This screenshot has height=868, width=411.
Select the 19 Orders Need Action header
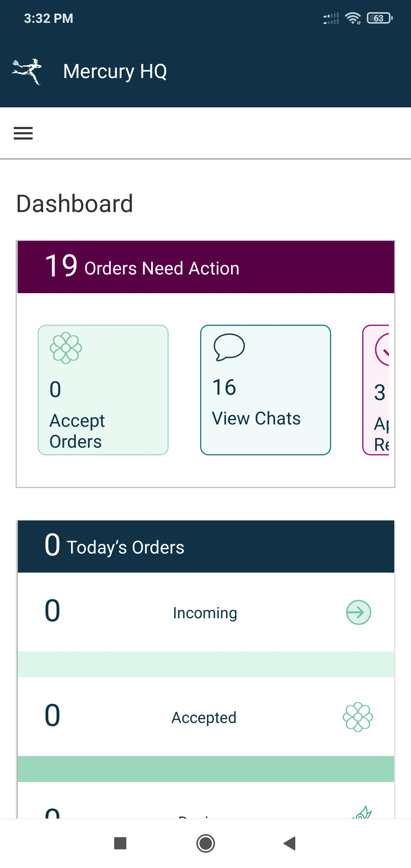(x=206, y=267)
